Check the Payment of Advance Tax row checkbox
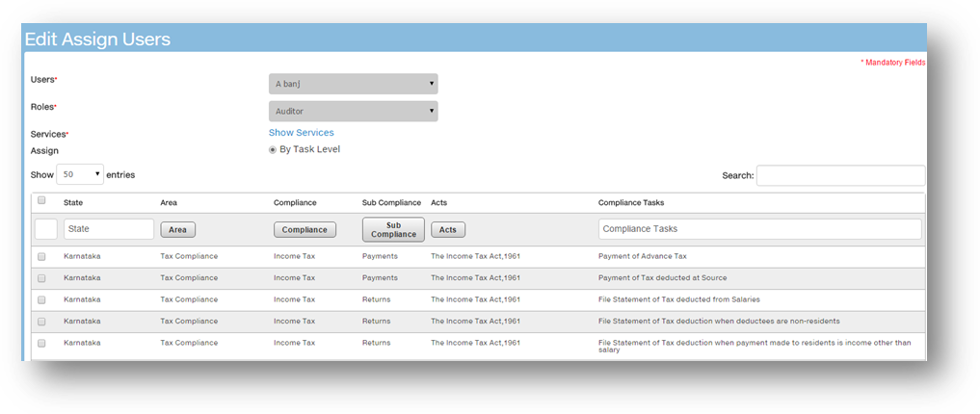The image size is (980, 414). 41,257
